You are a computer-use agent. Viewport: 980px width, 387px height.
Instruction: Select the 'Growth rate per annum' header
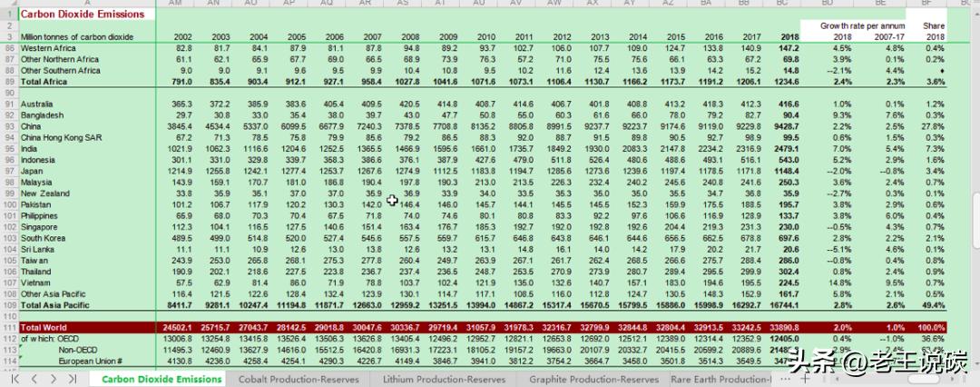(863, 25)
